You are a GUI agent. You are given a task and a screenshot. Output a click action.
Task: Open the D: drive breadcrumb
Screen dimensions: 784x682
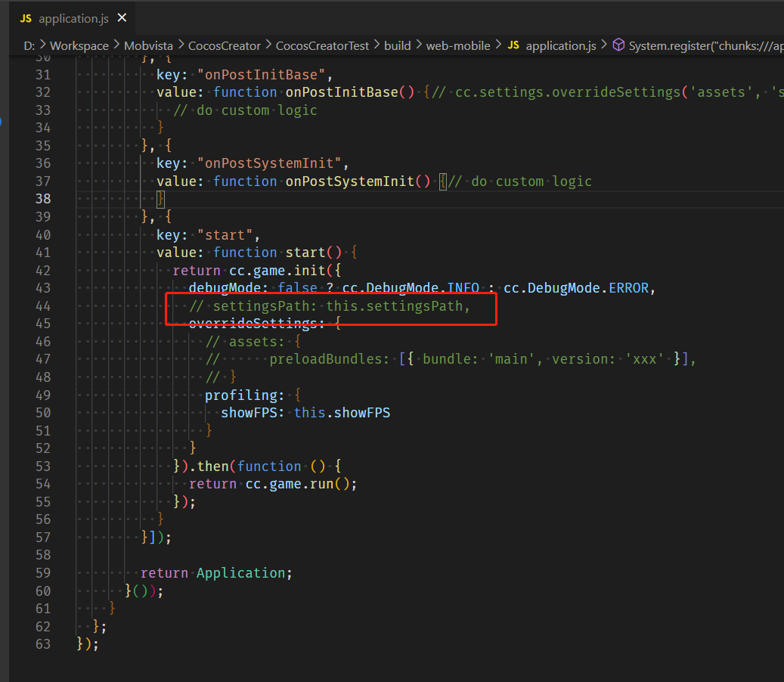pos(29,45)
